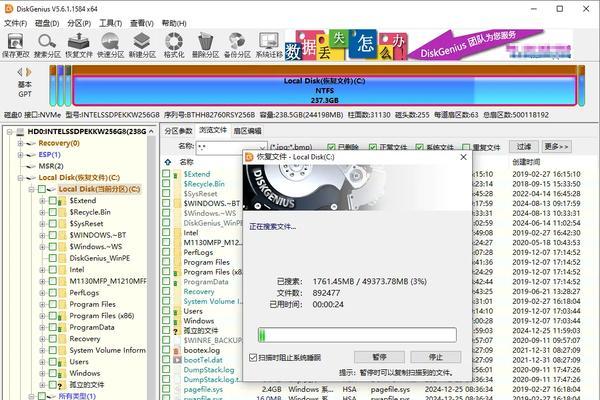Click the previous disk left arrow
The height and width of the screenshot is (400, 600).
(x=20, y=72)
